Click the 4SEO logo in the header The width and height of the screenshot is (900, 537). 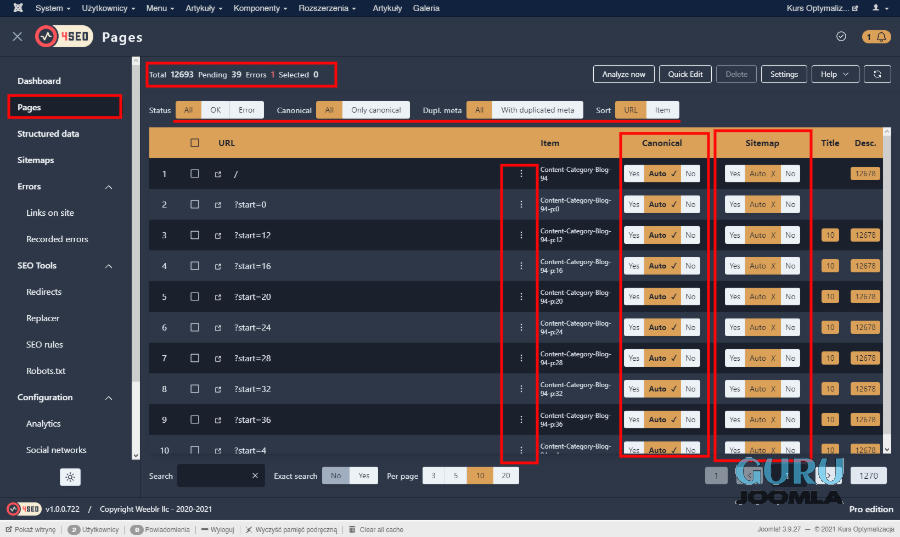[64, 37]
